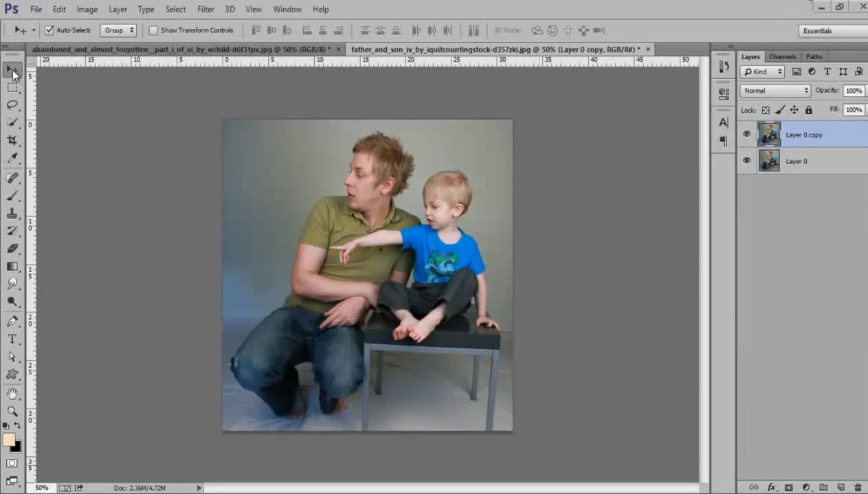Screen dimensions: 868x494
Task: Open the Paragraph panel icon
Action: (x=724, y=141)
